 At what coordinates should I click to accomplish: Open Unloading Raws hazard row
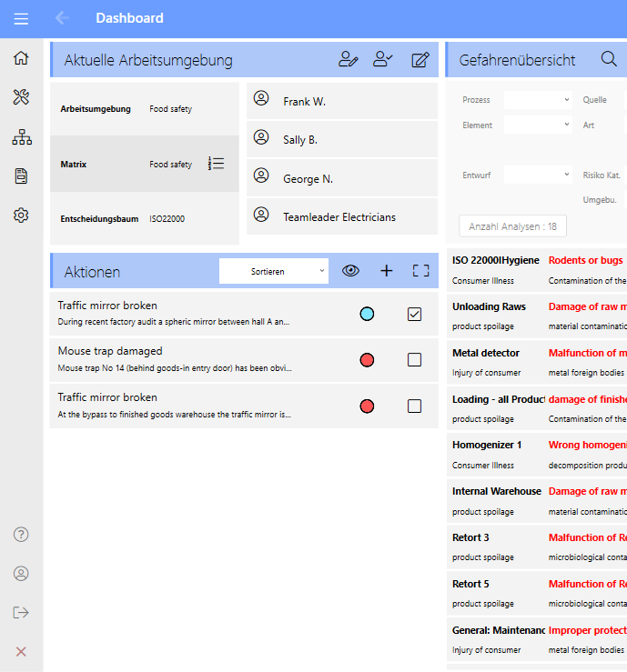click(x=537, y=316)
